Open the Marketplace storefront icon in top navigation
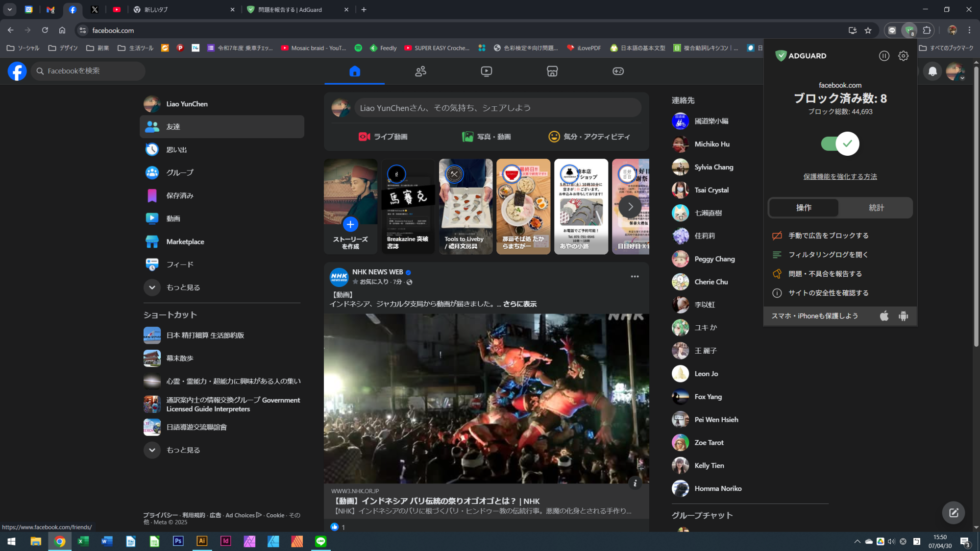Screen dimensions: 980x551 [x=552, y=71]
